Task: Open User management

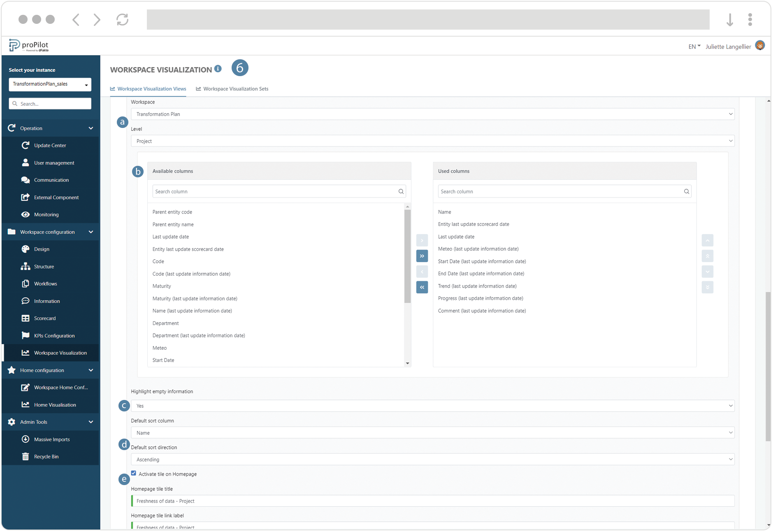Action: [x=53, y=163]
